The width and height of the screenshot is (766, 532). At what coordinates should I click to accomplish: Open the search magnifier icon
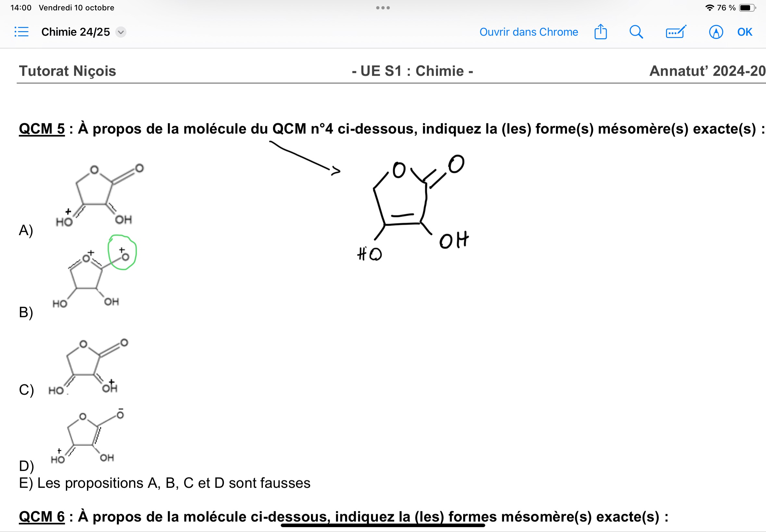636,32
